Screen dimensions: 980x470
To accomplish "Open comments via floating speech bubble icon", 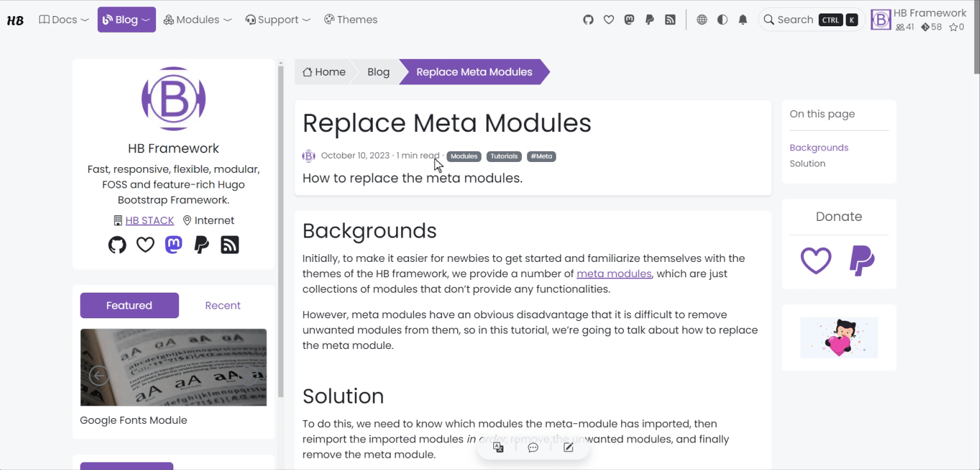I will [x=533, y=448].
